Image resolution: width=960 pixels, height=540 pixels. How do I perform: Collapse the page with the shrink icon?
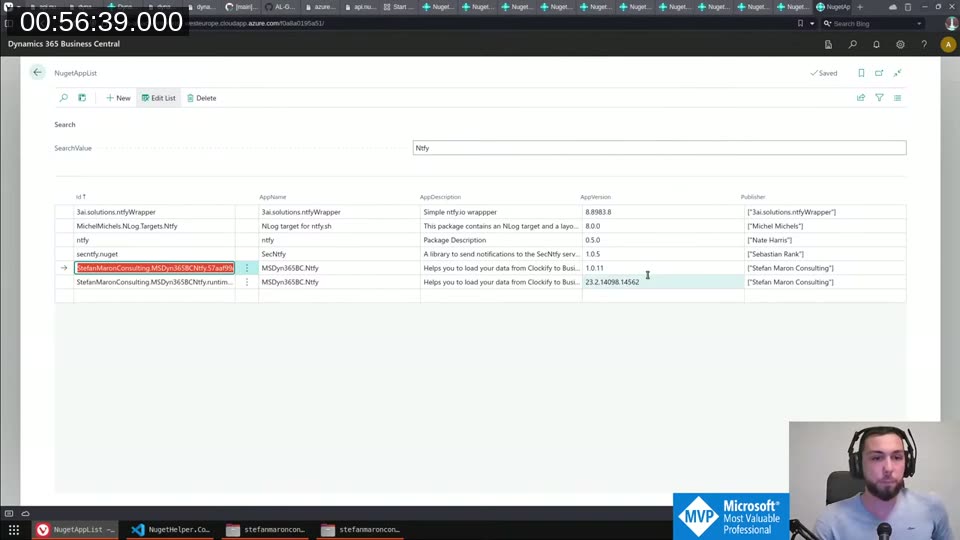pyautogui.click(x=898, y=73)
